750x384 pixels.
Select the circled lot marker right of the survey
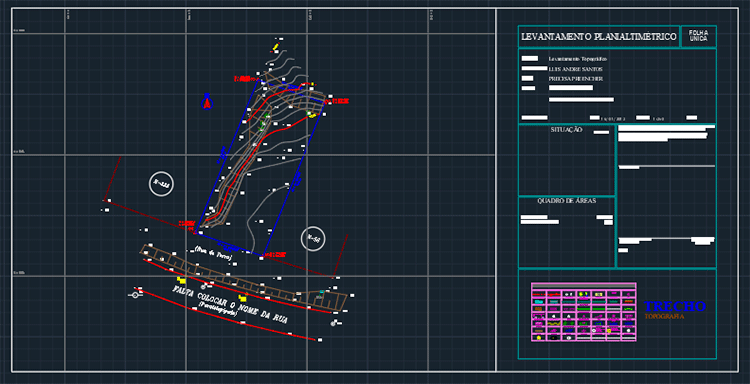pos(313,238)
